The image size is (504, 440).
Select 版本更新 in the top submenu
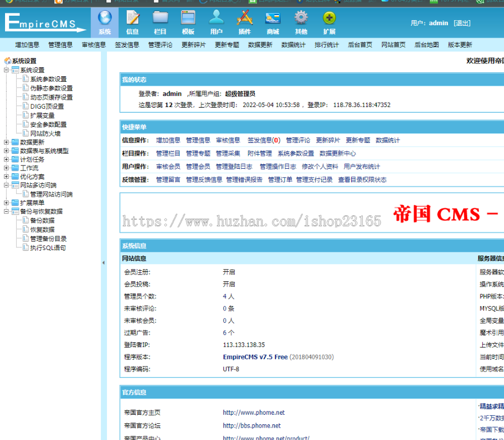pyautogui.click(x=460, y=45)
